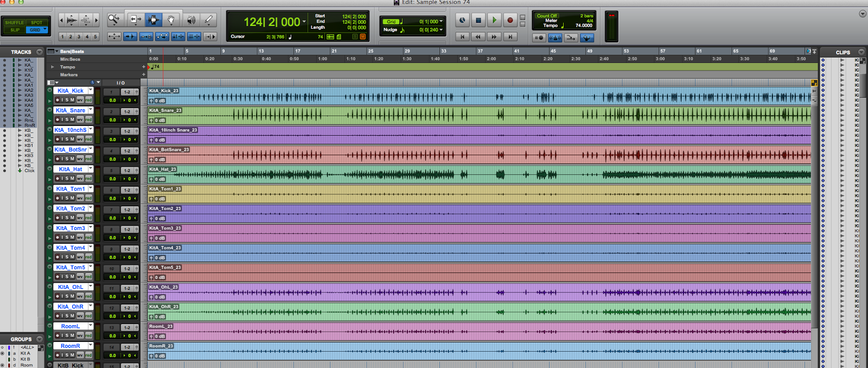Add a marker with Markers plus button
Viewport: 868px width, 368px height.
[x=144, y=74]
